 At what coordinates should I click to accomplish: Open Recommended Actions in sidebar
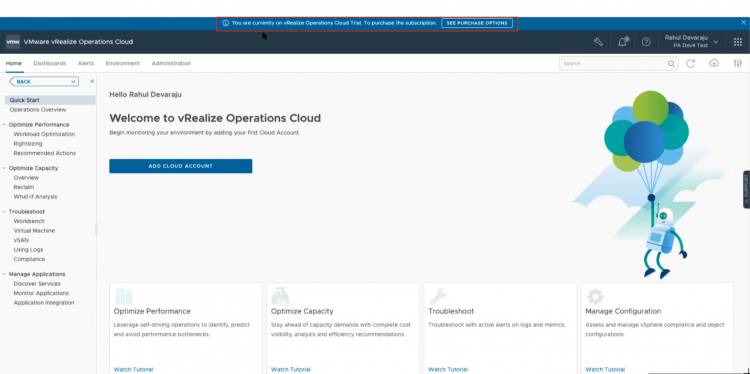[x=44, y=153]
